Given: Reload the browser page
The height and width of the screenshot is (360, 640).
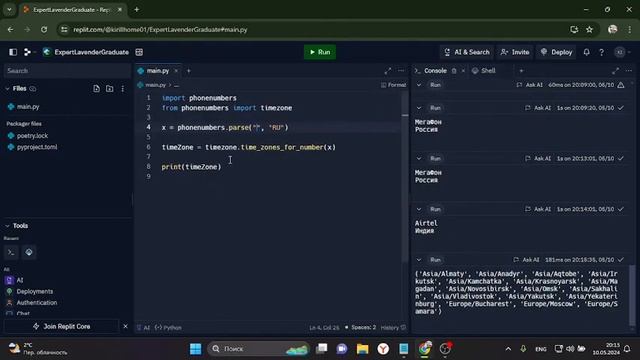Looking at the screenshot, I should (x=44, y=29).
